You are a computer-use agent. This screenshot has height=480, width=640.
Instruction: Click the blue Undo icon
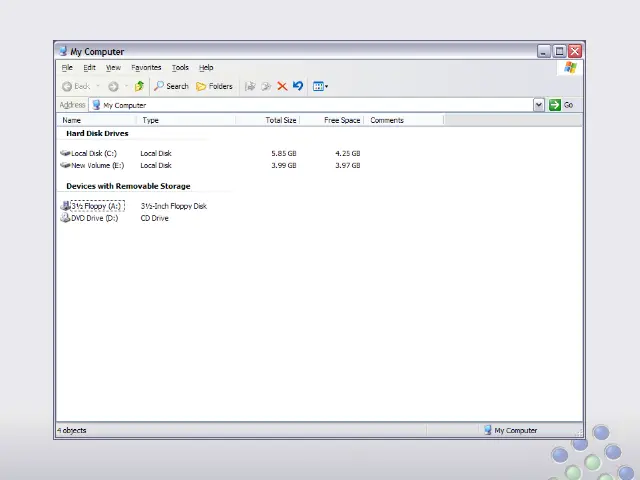pyautogui.click(x=298, y=86)
